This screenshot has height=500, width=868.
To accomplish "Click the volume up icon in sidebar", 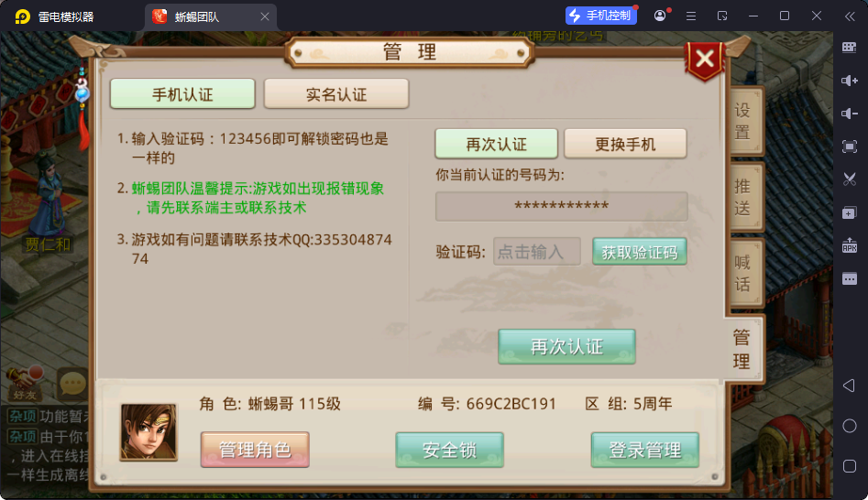I will 849,81.
